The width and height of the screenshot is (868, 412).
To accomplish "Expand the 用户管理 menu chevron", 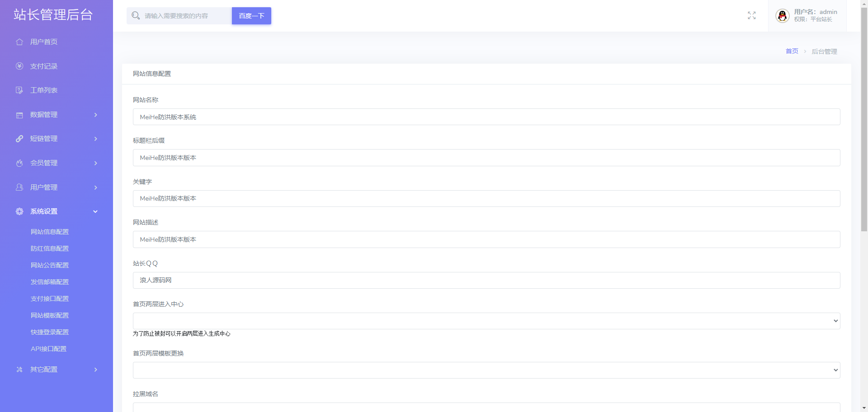I will [x=95, y=187].
